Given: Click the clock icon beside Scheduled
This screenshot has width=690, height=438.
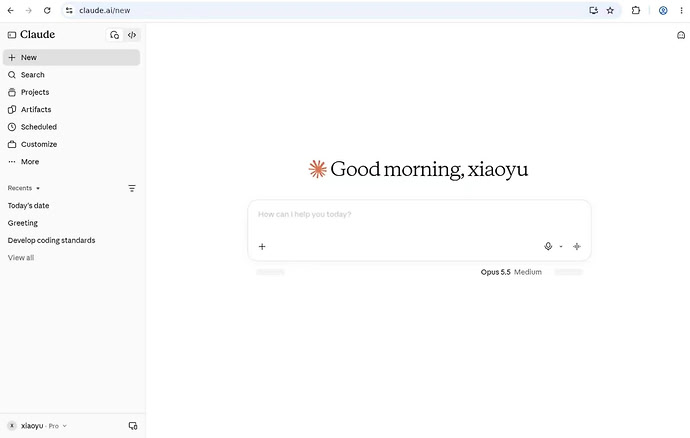Looking at the screenshot, I should point(12,127).
